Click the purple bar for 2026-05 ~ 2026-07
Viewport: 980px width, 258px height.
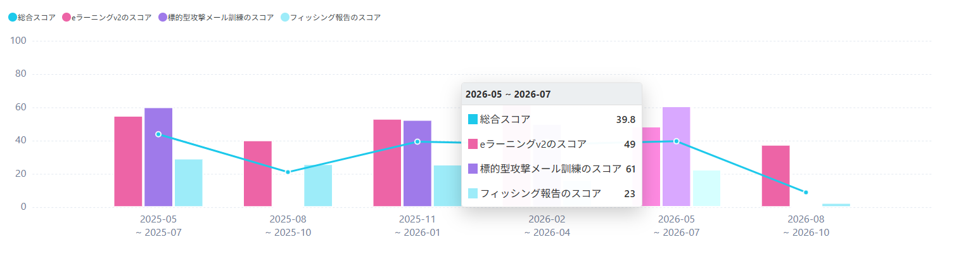677,157
